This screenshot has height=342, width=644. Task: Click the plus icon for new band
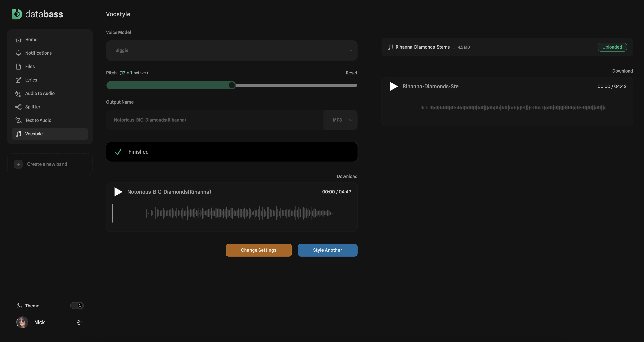(x=18, y=164)
